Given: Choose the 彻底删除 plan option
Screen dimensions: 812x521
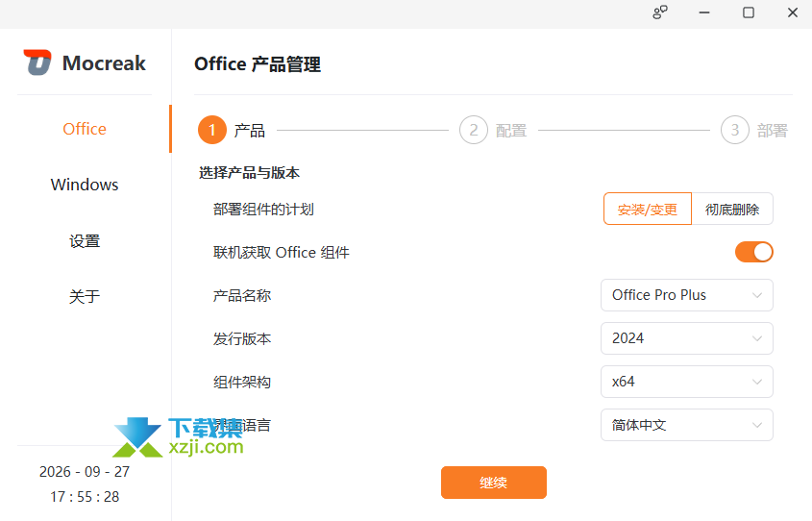Looking at the screenshot, I should point(732,209).
